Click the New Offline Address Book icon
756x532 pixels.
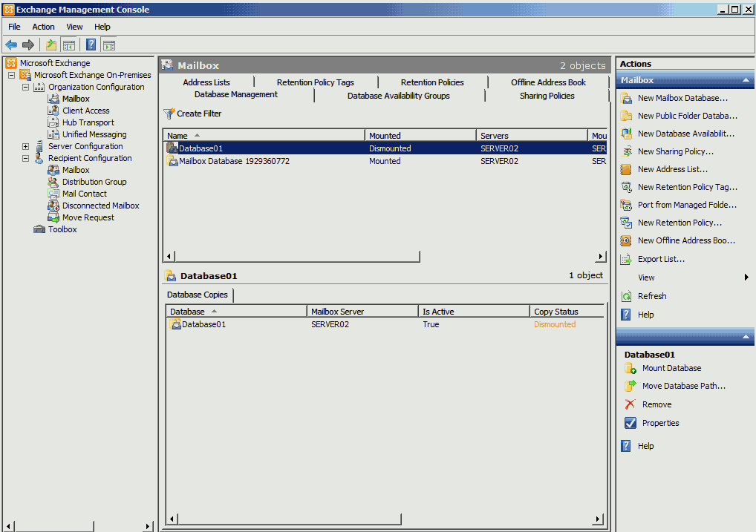(x=626, y=240)
